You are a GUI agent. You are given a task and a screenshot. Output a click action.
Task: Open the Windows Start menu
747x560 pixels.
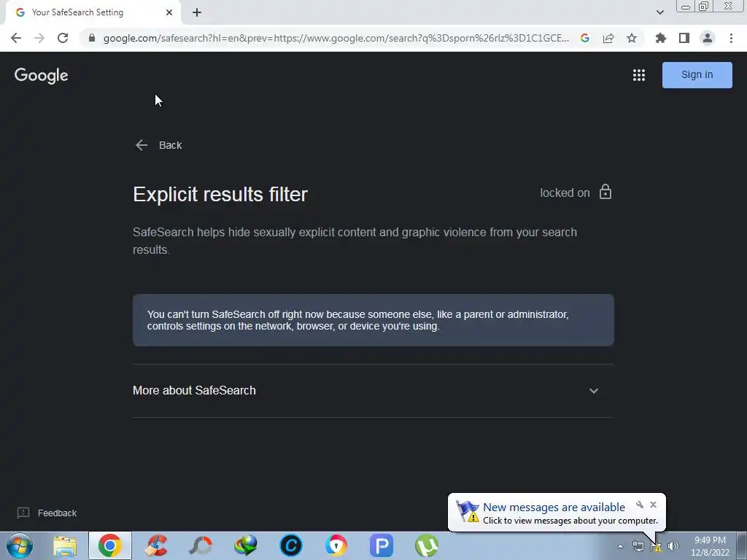pos(20,545)
